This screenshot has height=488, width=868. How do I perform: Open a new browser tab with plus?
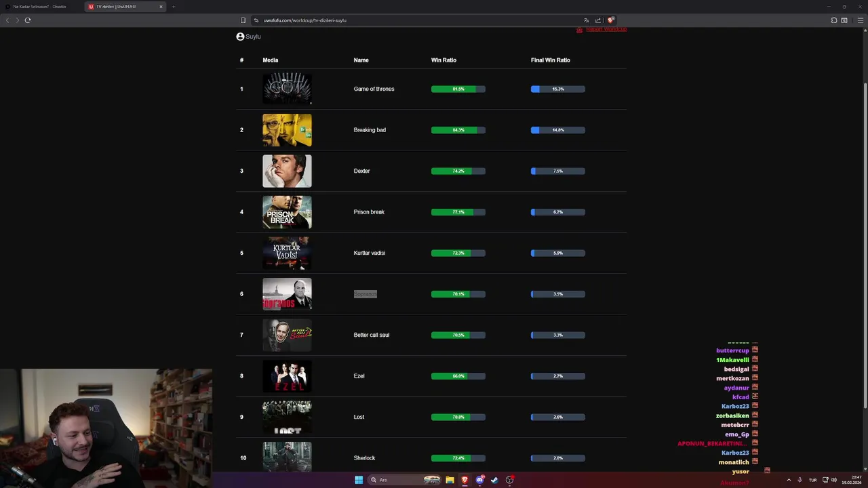point(173,7)
